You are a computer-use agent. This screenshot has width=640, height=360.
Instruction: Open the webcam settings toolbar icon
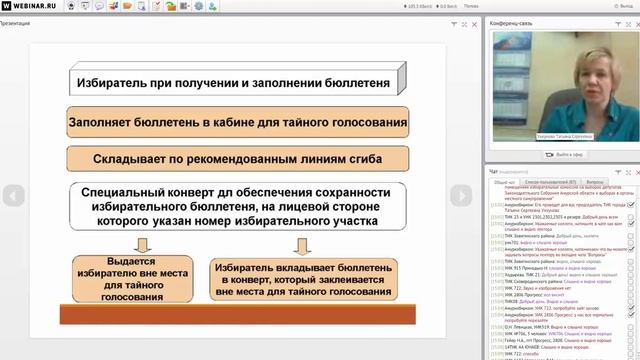[x=71, y=6]
